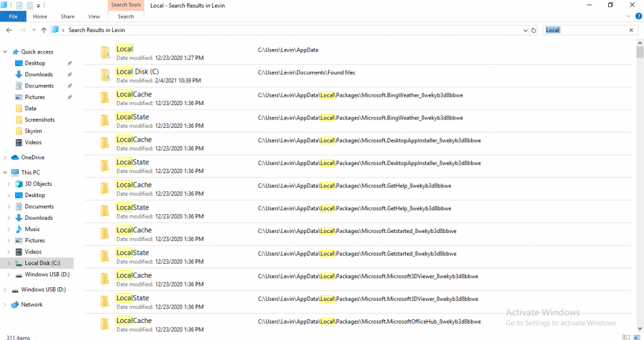The height and width of the screenshot is (340, 644).
Task: Click the Properties quick access toolbar icon
Action: [x=19, y=5]
